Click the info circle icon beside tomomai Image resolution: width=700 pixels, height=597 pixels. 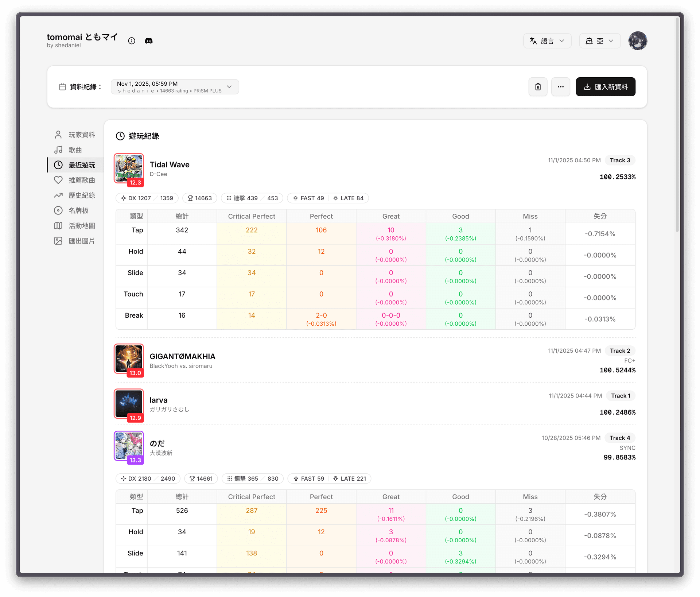point(132,41)
